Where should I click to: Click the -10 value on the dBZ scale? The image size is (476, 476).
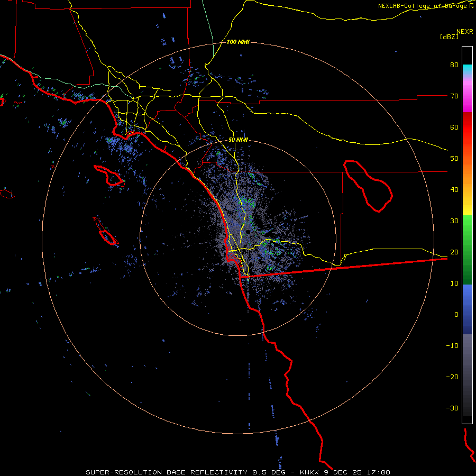(452, 346)
